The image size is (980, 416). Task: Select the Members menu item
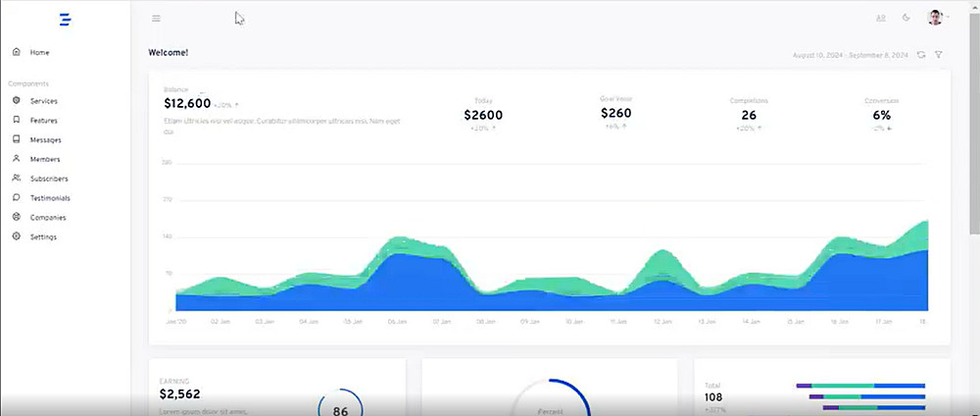click(x=45, y=160)
